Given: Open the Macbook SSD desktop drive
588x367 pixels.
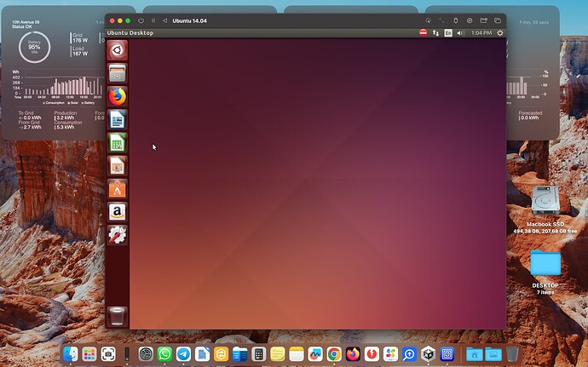Looking at the screenshot, I should (545, 201).
